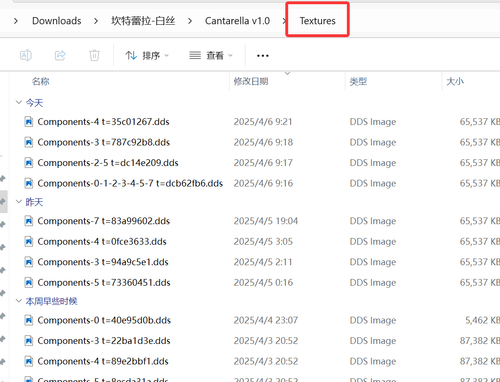The width and height of the screenshot is (500, 382).
Task: Click date 2025/4/5 19:04
Action: pos(266,221)
